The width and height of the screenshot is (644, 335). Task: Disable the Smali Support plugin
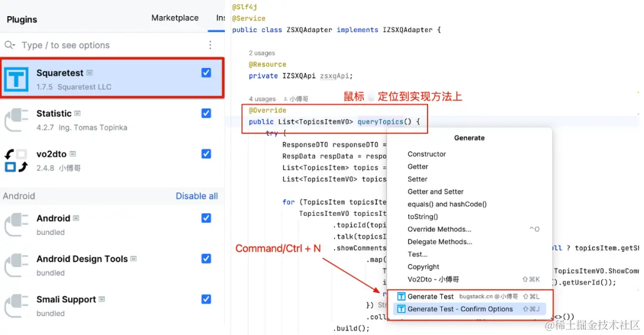point(206,299)
